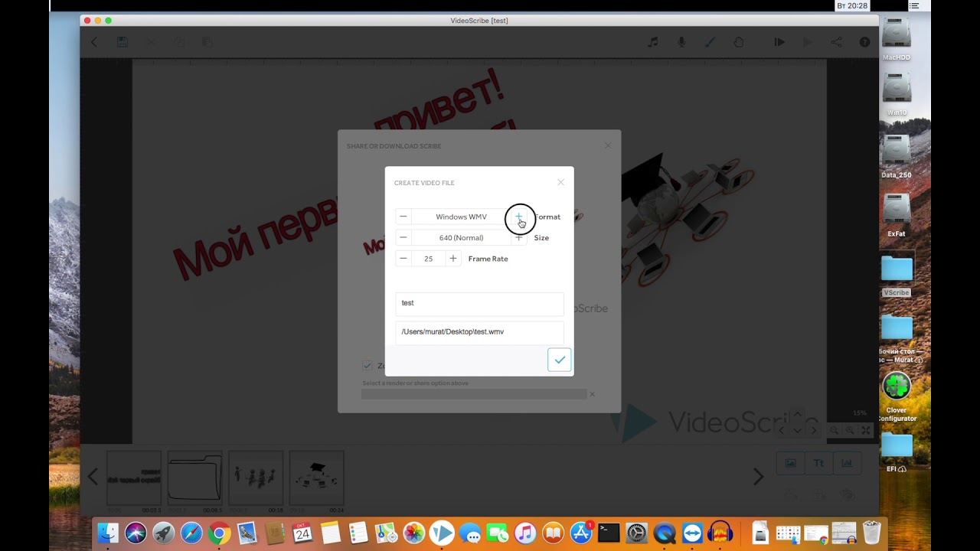980x551 pixels.
Task: Open the voiceover microphone icon
Action: [x=681, y=42]
